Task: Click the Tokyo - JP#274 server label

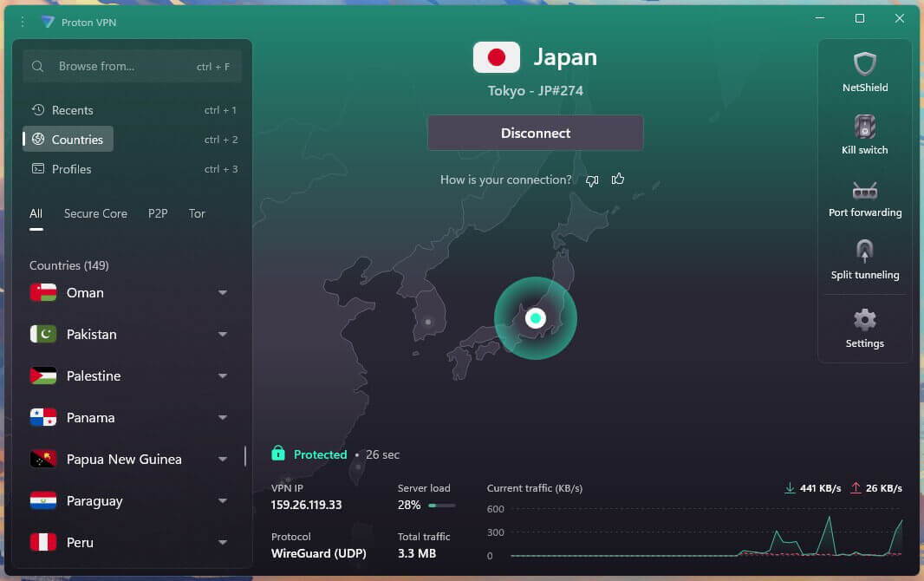Action: 535,91
